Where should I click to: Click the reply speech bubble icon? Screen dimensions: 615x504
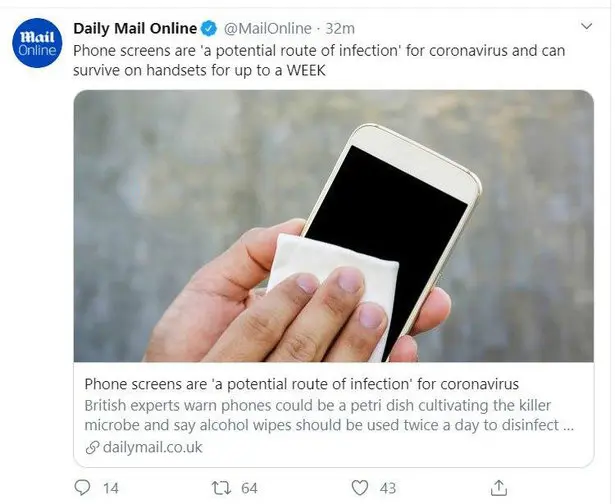click(82, 488)
